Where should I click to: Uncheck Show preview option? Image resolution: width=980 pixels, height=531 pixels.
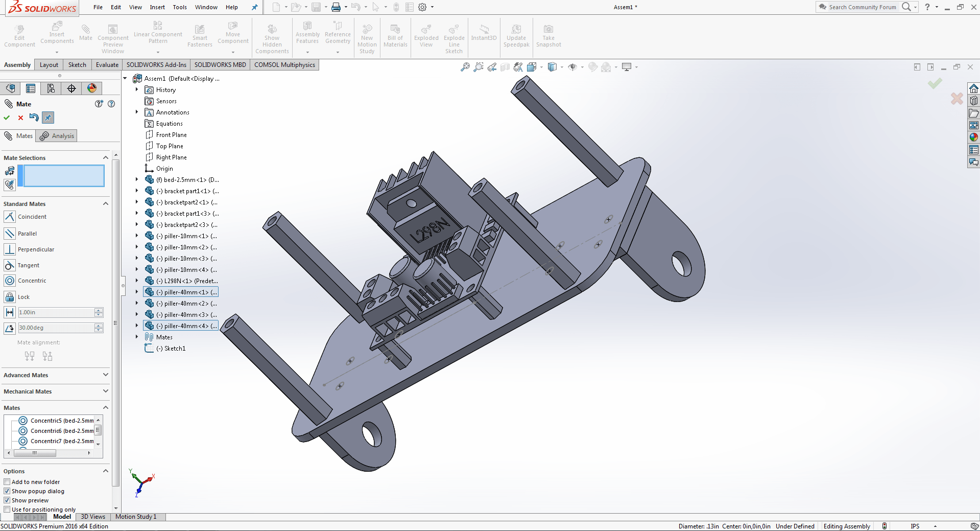coord(7,500)
